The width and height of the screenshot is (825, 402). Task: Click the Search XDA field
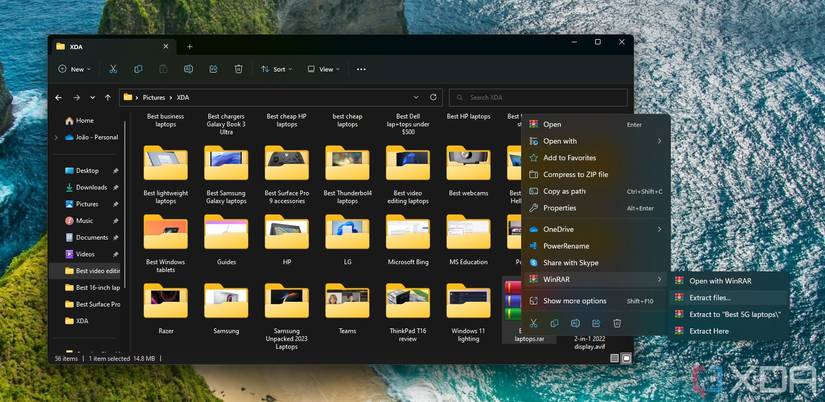click(538, 97)
